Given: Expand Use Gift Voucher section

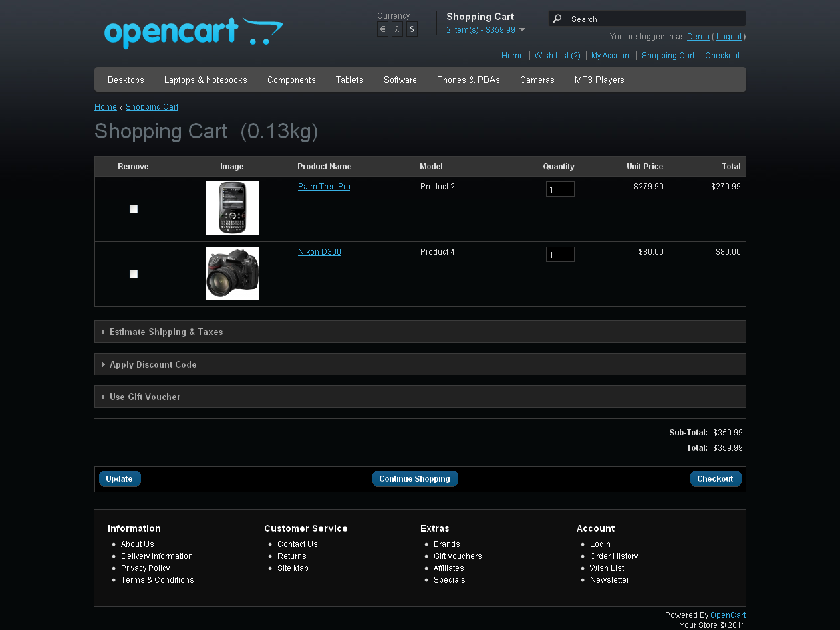Looking at the screenshot, I should click(144, 397).
